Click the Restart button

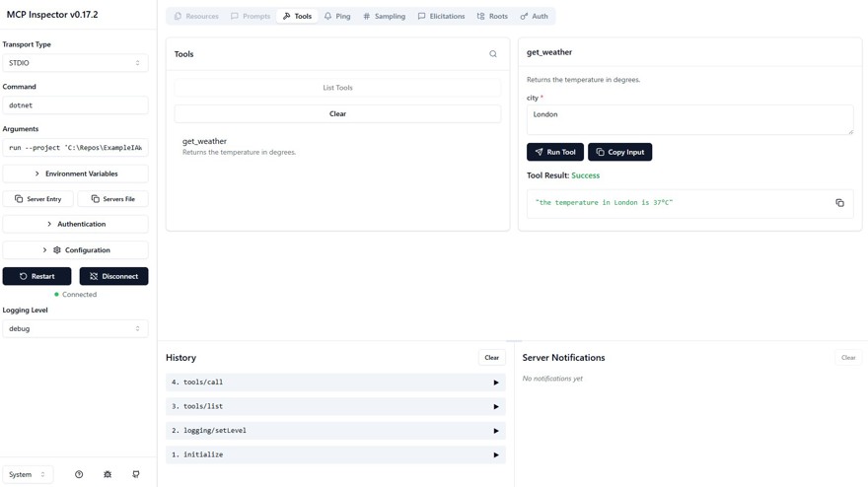click(x=37, y=276)
